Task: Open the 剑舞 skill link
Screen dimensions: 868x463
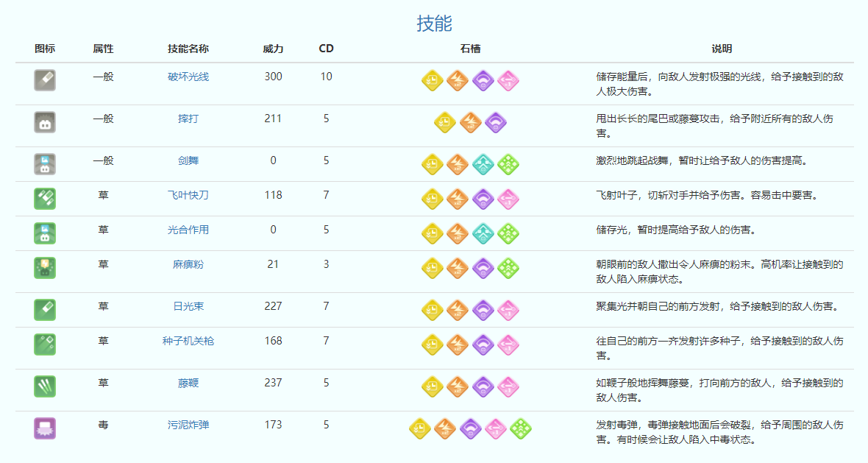Action: pyautogui.click(x=188, y=160)
